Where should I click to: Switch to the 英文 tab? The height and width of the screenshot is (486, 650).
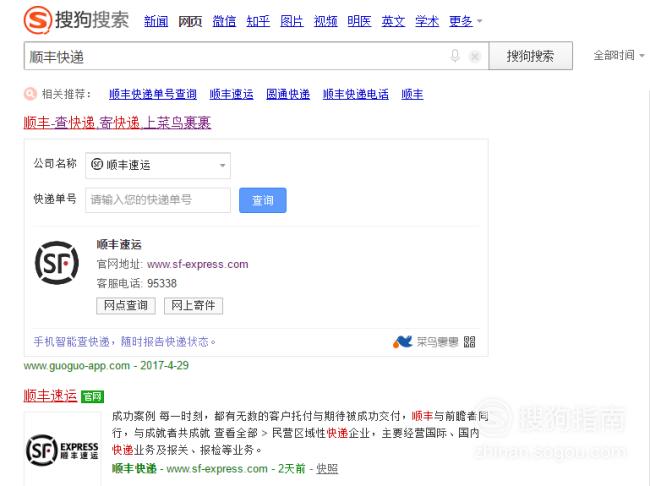[393, 21]
